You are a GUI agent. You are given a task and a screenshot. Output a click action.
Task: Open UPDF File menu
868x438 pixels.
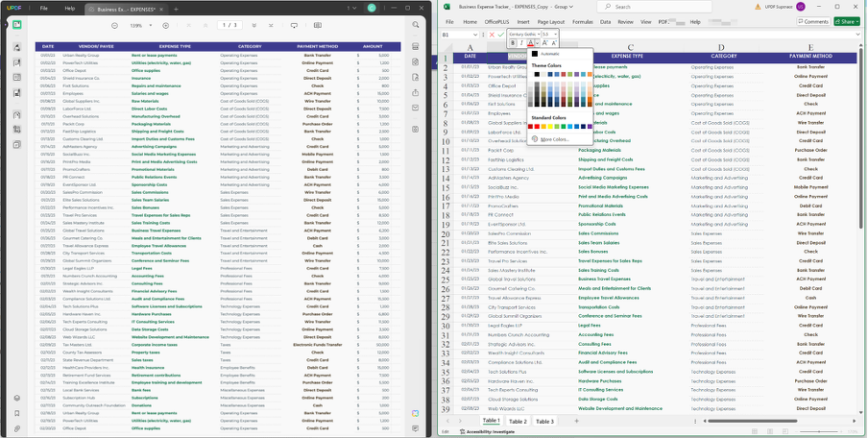click(44, 9)
